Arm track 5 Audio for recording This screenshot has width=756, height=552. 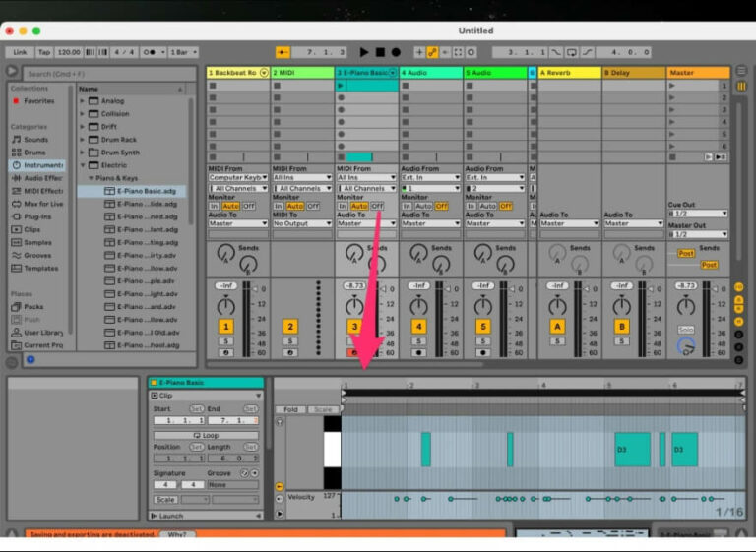point(483,353)
